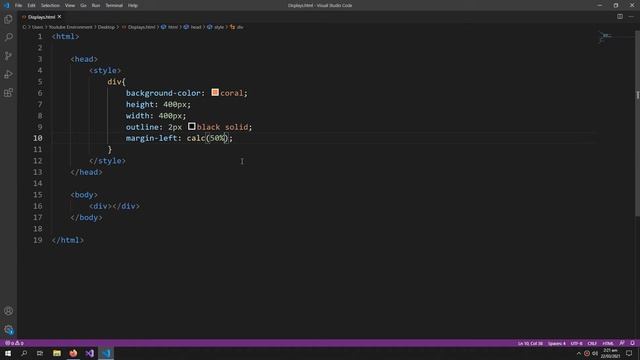Open the Extensions view

[x=8, y=93]
